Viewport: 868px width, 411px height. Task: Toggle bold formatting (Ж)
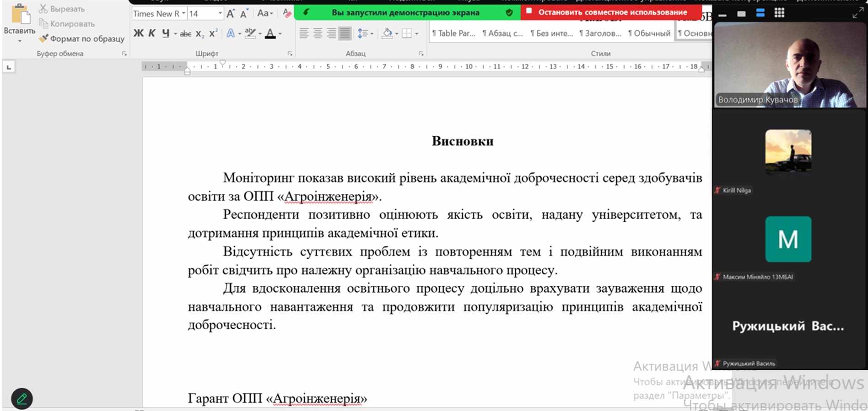[x=138, y=33]
